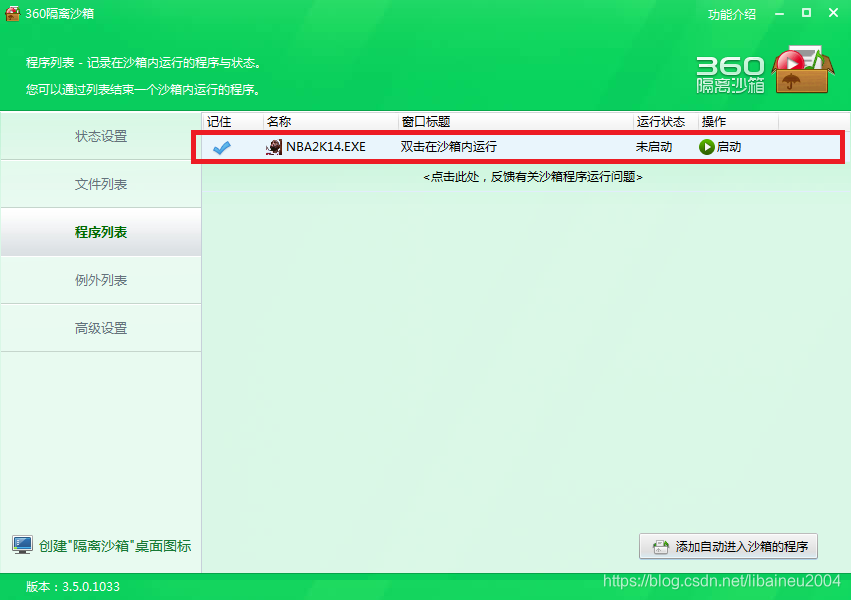Click the 未启动 status cell
Image resolution: width=851 pixels, height=600 pixels.
tap(654, 147)
